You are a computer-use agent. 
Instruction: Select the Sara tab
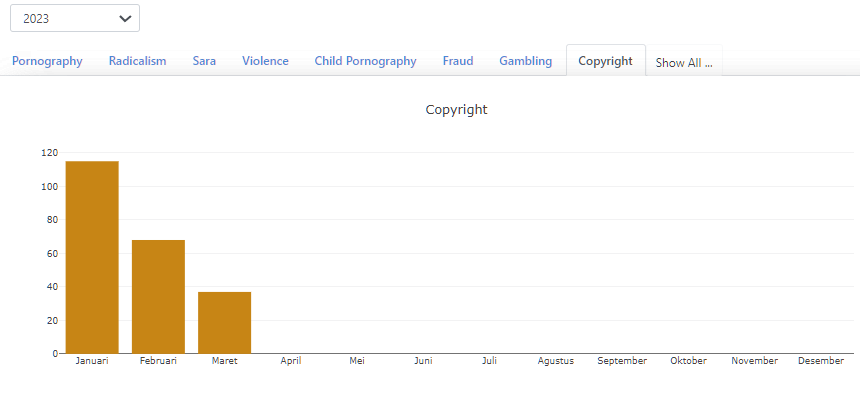[x=204, y=61]
